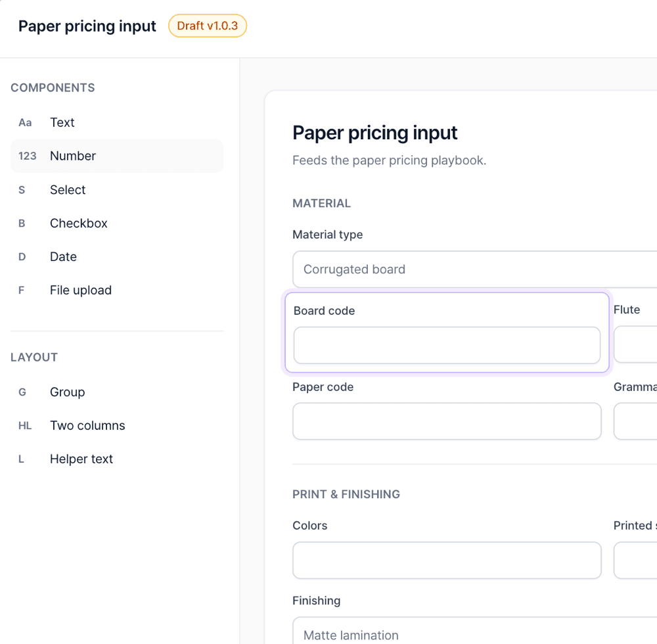Screen dimensions: 657x644
Task: Open the Material type dropdown
Action: tap(475, 269)
